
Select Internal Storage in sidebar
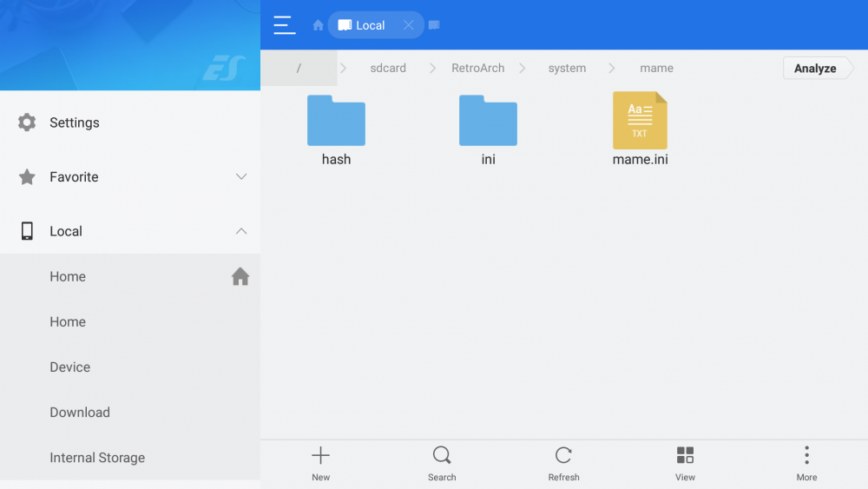tap(97, 458)
